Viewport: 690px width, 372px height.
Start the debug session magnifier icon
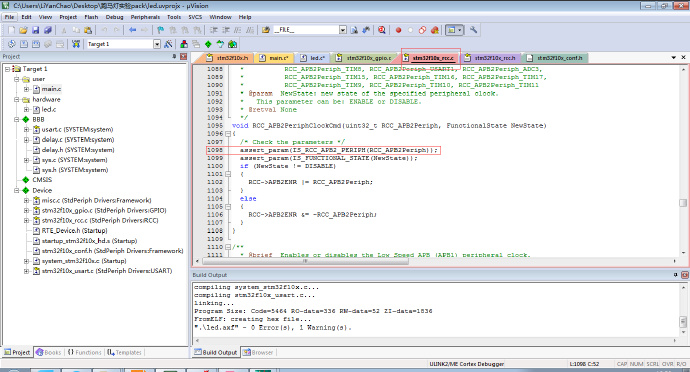point(382,30)
